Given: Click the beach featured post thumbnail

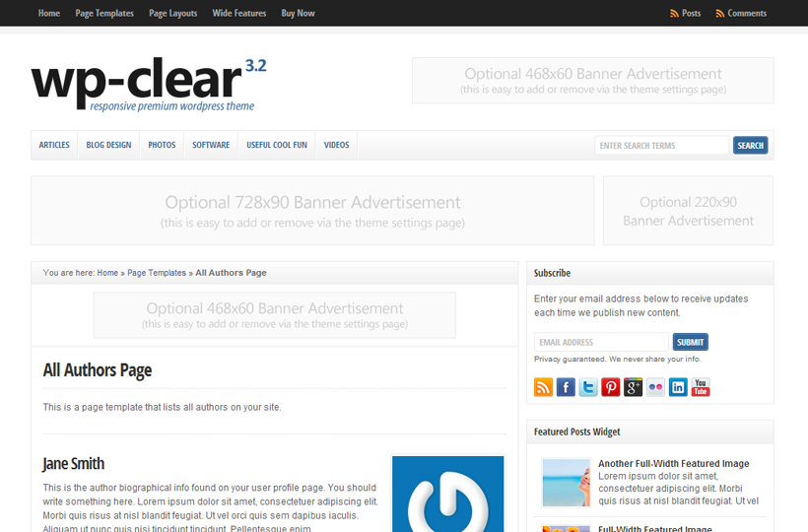Looking at the screenshot, I should (566, 483).
